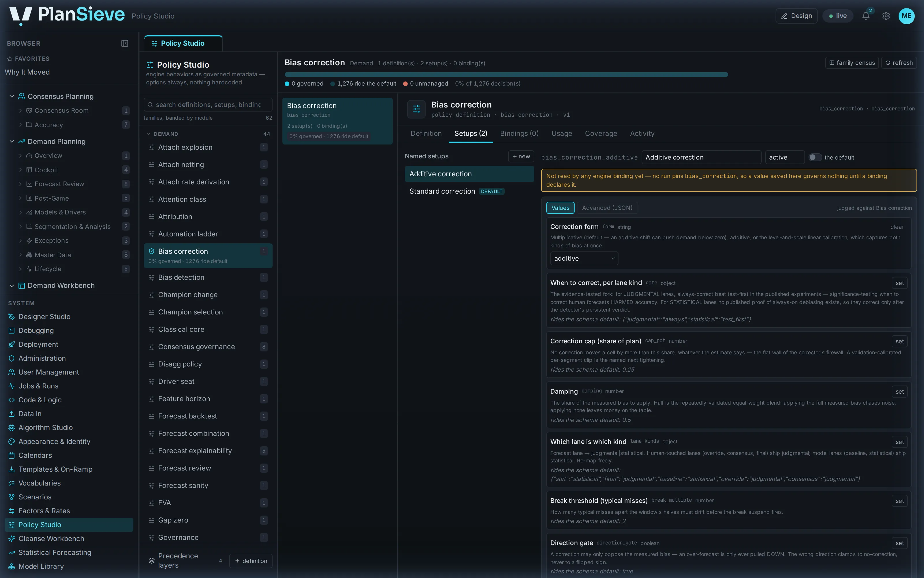The width and height of the screenshot is (924, 578).
Task: Open the Why It Moved favorite
Action: click(27, 72)
